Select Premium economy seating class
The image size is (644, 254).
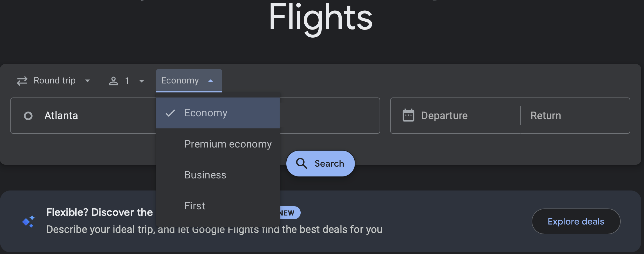pos(228,144)
